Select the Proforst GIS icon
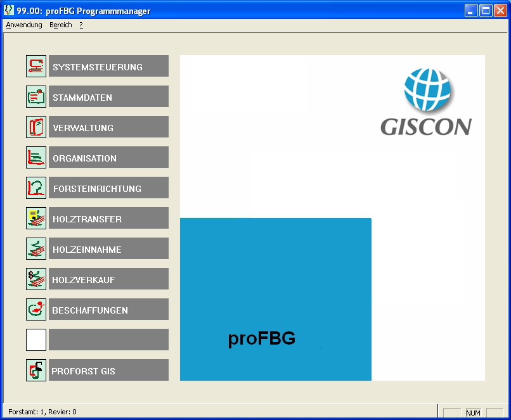Viewport: 511px width, 420px height. click(36, 369)
